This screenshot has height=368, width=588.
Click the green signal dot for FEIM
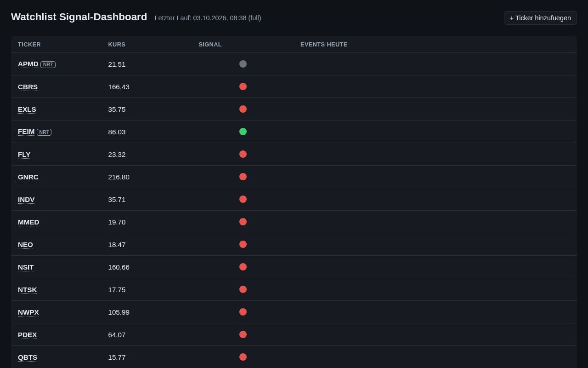tap(243, 132)
